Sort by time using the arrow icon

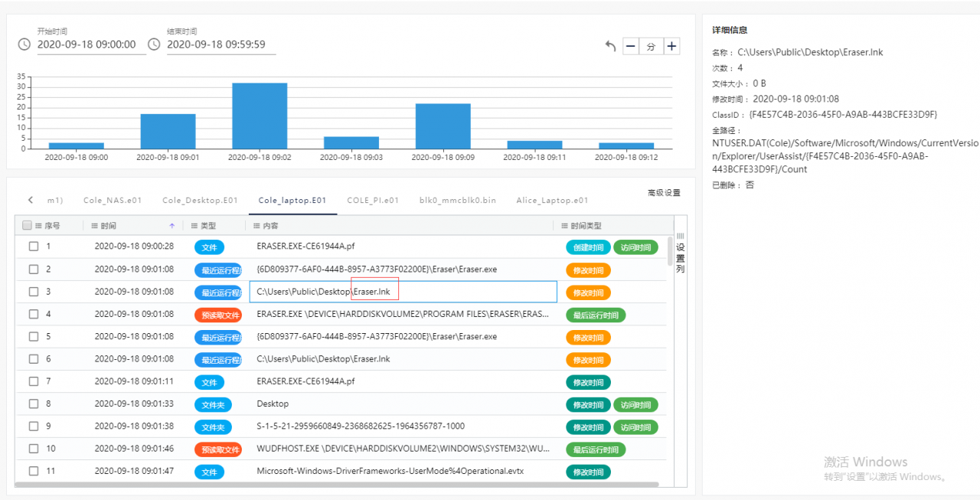click(x=171, y=226)
